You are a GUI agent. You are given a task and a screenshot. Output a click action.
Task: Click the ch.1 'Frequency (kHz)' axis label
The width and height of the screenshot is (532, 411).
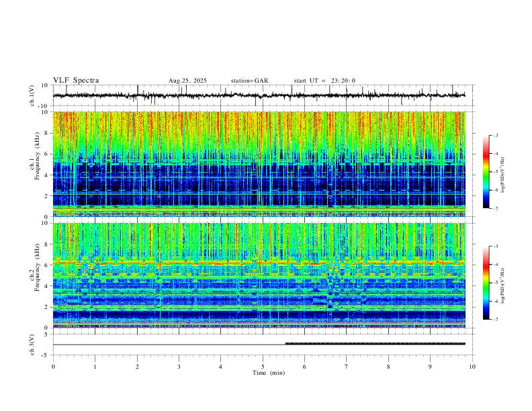click(x=38, y=156)
